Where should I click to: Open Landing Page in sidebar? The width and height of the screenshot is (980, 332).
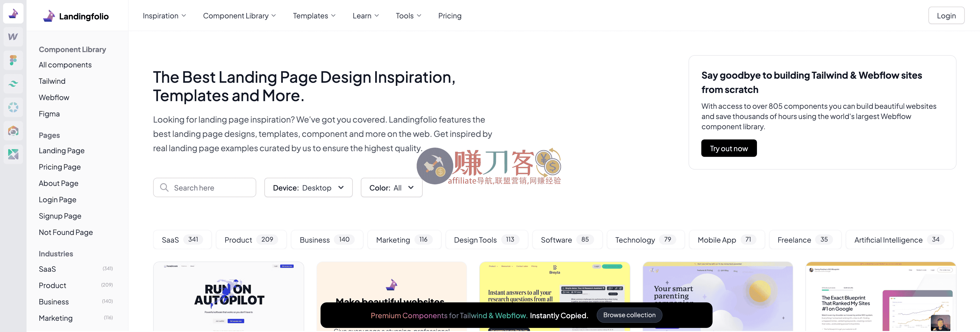point(62,151)
